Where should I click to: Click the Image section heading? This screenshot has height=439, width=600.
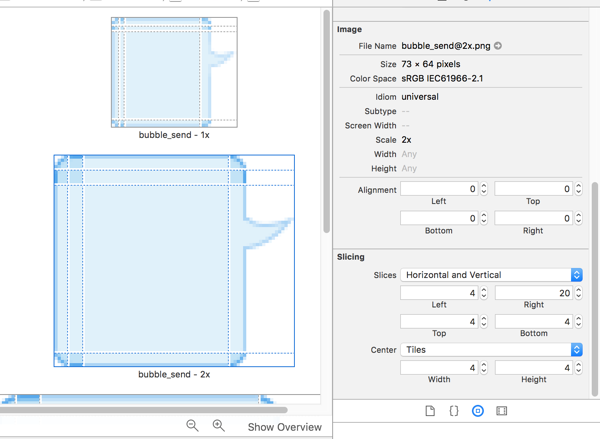pos(349,29)
